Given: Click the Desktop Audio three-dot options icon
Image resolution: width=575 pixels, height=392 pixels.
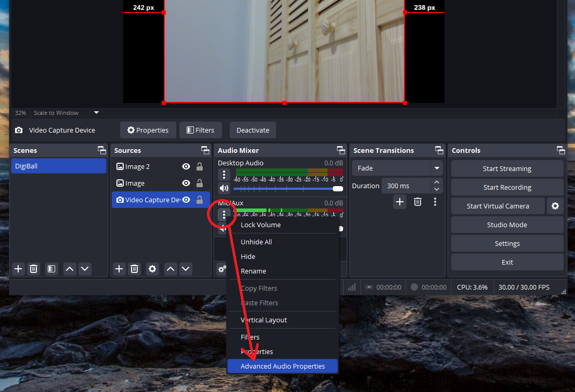Looking at the screenshot, I should (224, 175).
